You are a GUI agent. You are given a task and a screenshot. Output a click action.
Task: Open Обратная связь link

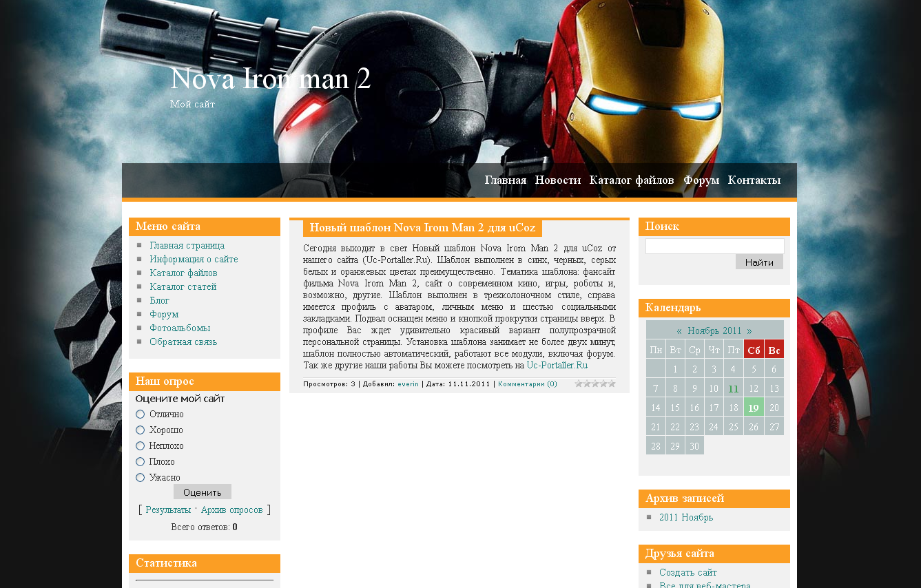(183, 342)
